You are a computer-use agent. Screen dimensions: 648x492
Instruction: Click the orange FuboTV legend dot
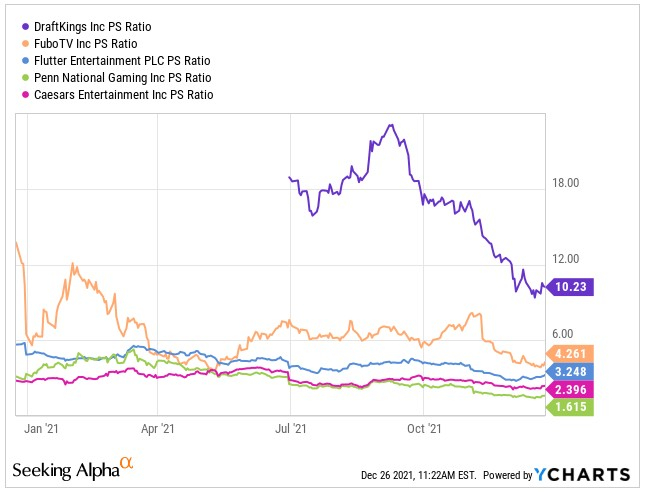17,43
